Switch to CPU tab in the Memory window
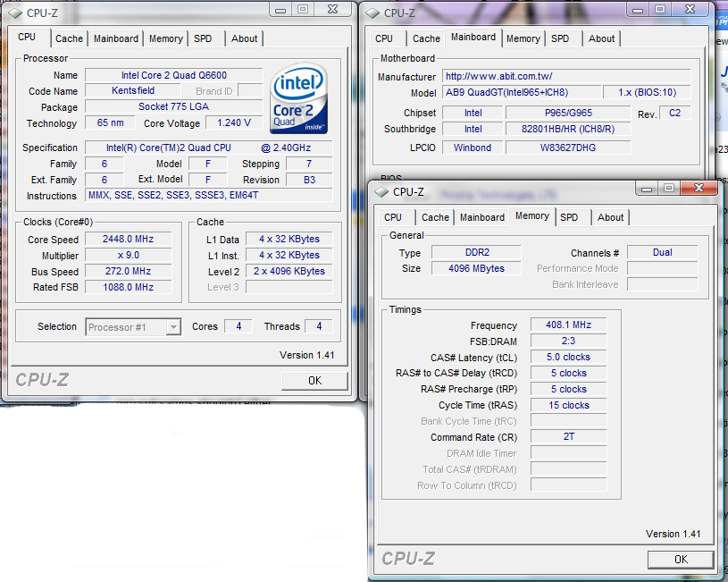Viewport: 728px width, 582px height. [x=393, y=217]
